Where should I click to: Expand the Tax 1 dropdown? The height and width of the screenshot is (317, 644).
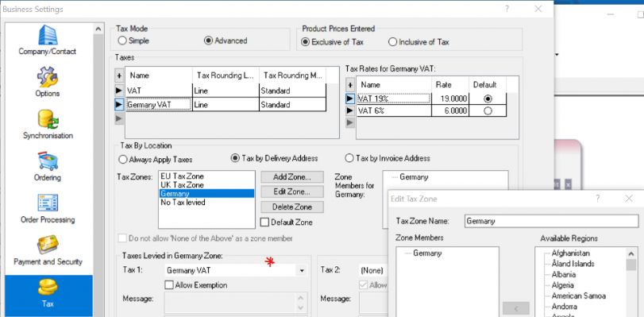point(302,271)
